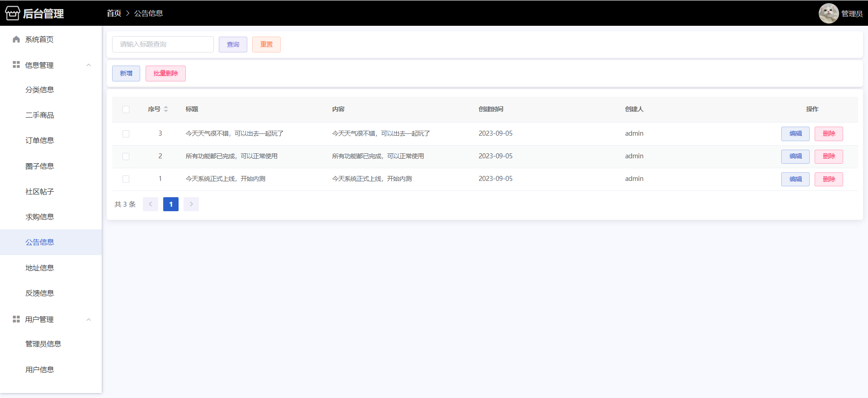Select 订单信息 from the sidebar
The height and width of the screenshot is (398, 868).
pos(51,141)
